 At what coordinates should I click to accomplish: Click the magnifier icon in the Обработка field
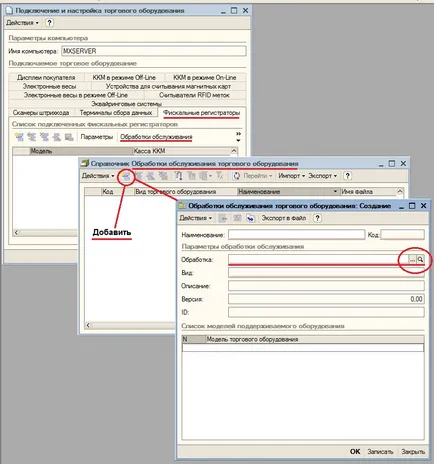pyautogui.click(x=421, y=259)
